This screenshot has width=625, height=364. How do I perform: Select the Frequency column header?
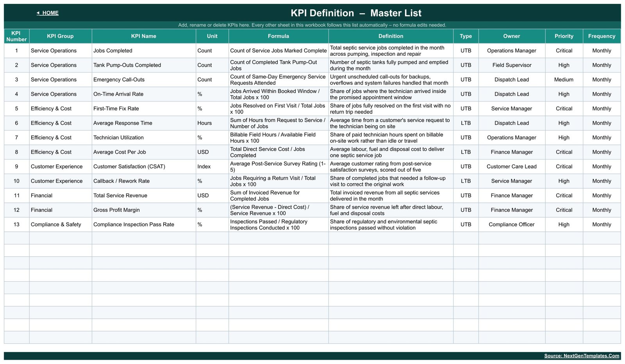(x=602, y=36)
